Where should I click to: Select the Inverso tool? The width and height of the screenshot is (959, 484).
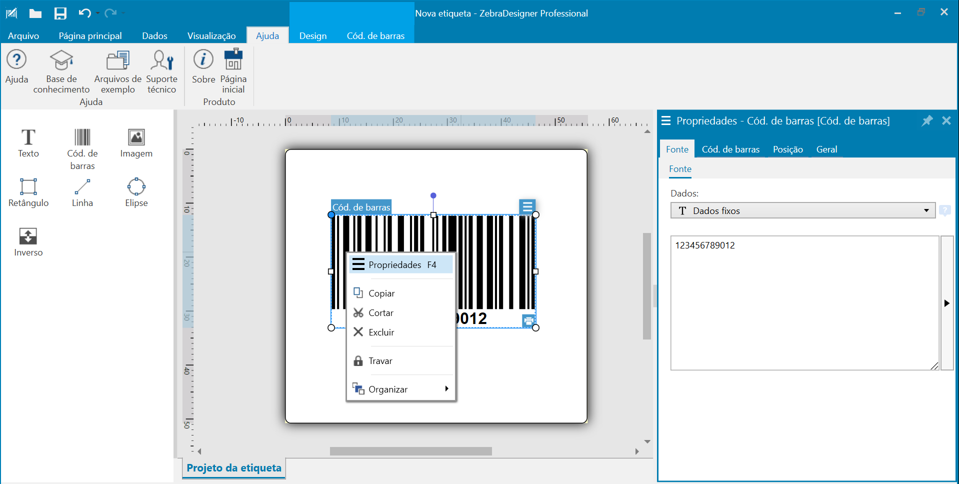pos(28,242)
